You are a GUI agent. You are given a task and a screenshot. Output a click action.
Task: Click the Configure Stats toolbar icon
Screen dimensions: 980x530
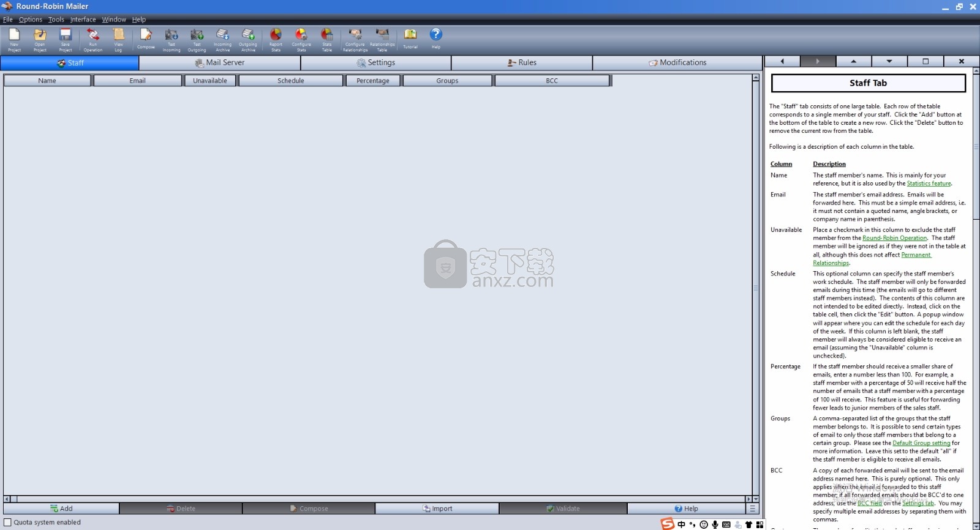(301, 40)
